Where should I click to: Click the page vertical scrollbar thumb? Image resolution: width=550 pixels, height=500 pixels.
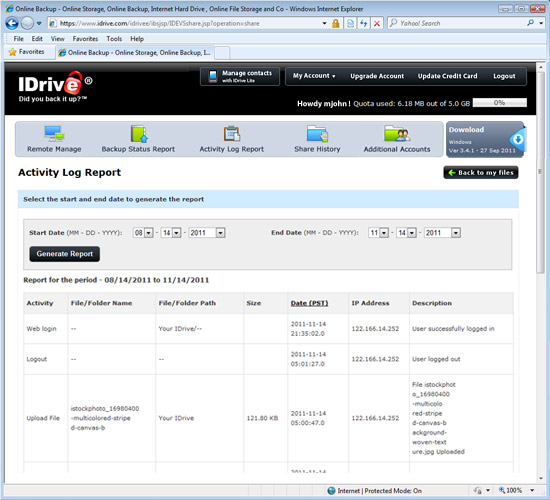tap(541, 172)
